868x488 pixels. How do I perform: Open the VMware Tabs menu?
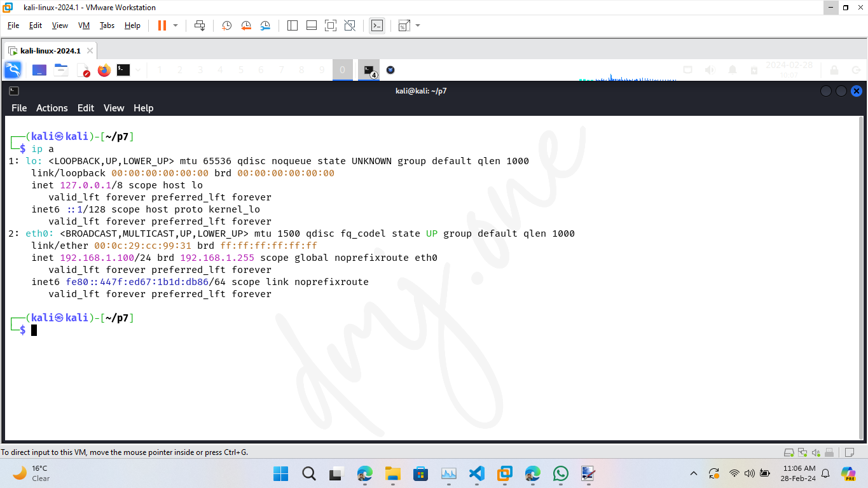pyautogui.click(x=107, y=25)
